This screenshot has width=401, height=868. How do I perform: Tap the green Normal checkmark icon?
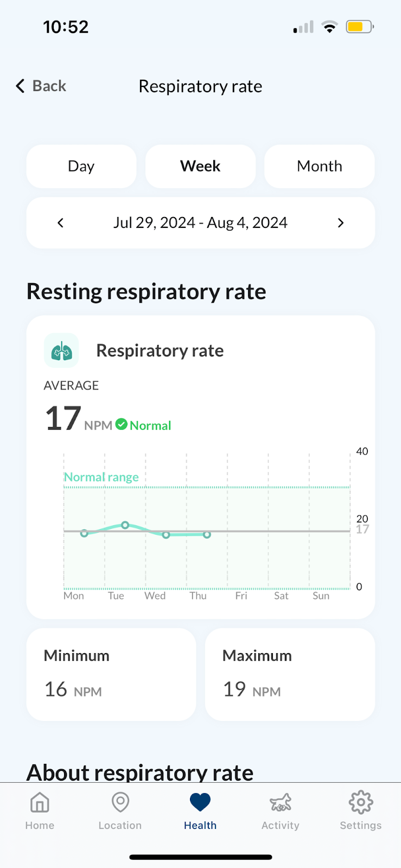click(x=122, y=424)
